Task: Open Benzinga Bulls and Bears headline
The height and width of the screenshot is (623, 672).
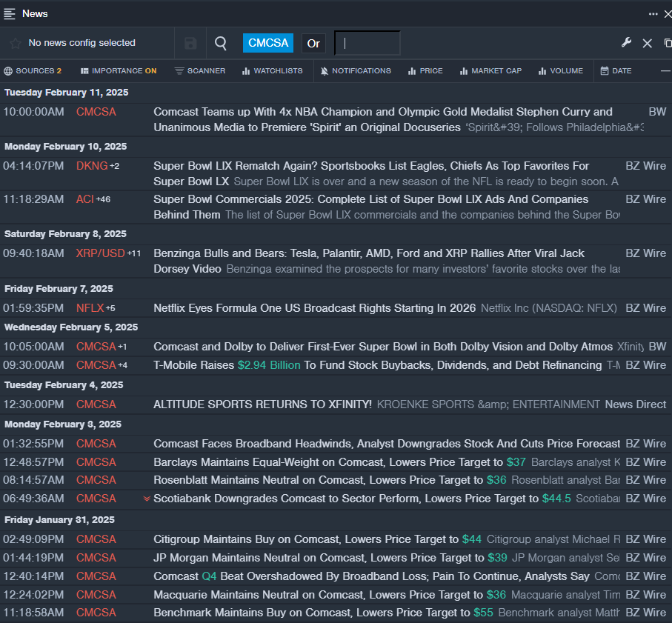Action: (x=368, y=261)
